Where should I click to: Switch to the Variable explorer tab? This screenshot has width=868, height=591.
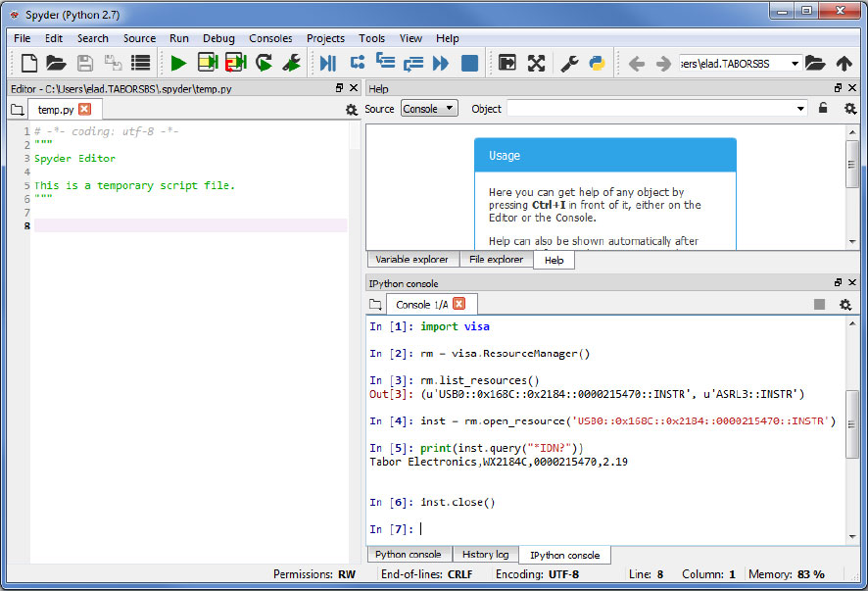(411, 259)
